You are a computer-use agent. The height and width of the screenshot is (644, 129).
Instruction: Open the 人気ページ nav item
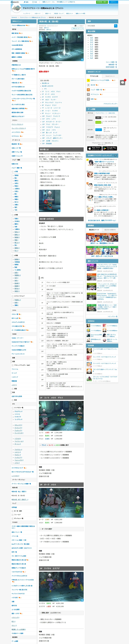(37, 14)
